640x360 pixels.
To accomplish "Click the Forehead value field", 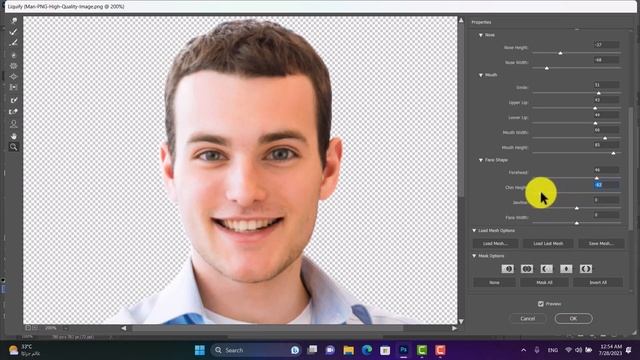I will pos(607,170).
